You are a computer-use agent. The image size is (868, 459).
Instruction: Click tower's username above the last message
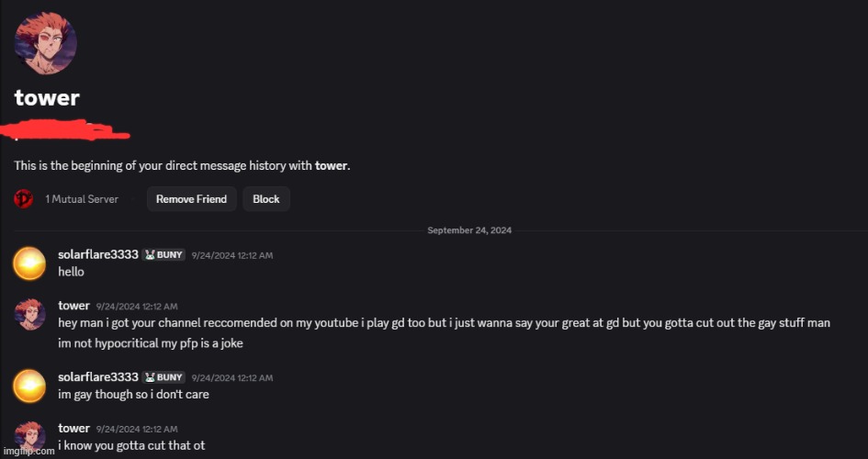(73, 428)
